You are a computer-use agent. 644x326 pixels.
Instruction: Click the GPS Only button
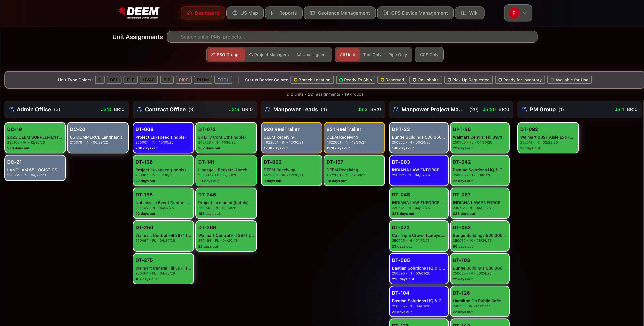[429, 55]
